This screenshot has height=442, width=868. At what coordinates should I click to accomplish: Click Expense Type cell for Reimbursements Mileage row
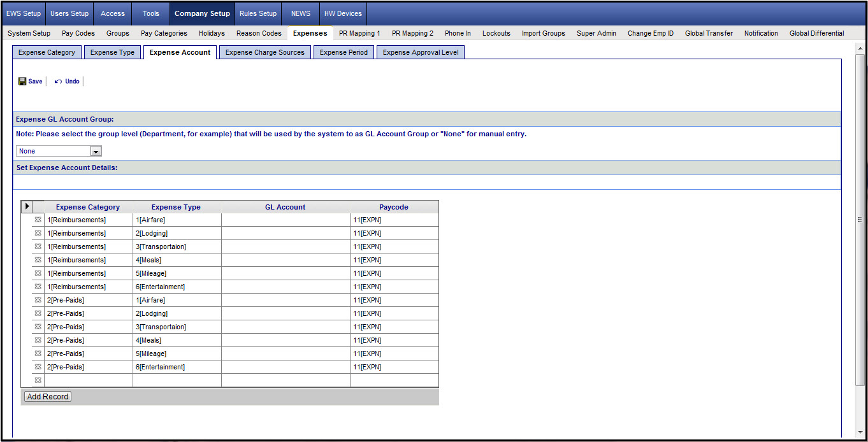[x=177, y=273]
